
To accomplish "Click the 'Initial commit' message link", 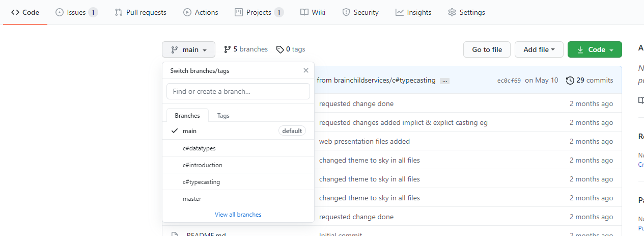I will (341, 234).
